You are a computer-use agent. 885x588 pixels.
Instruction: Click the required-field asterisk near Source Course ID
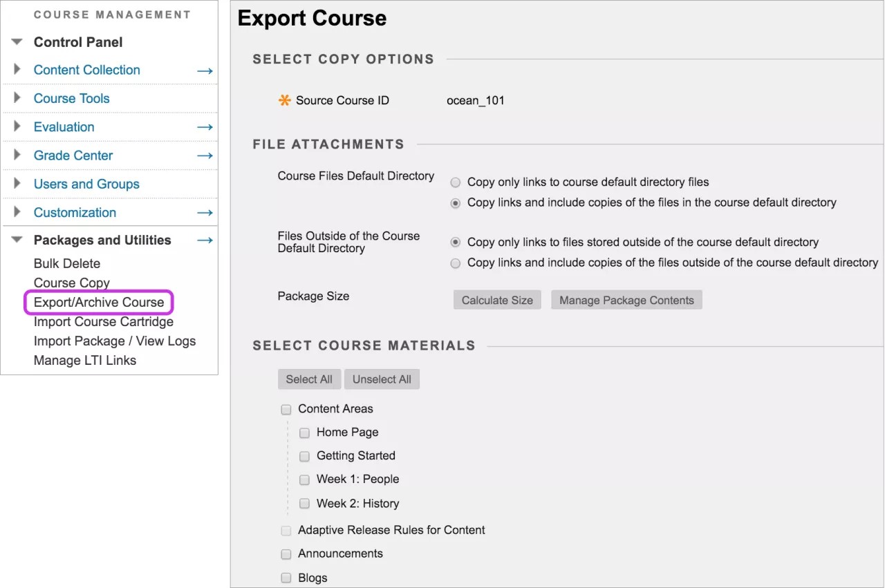tap(283, 99)
